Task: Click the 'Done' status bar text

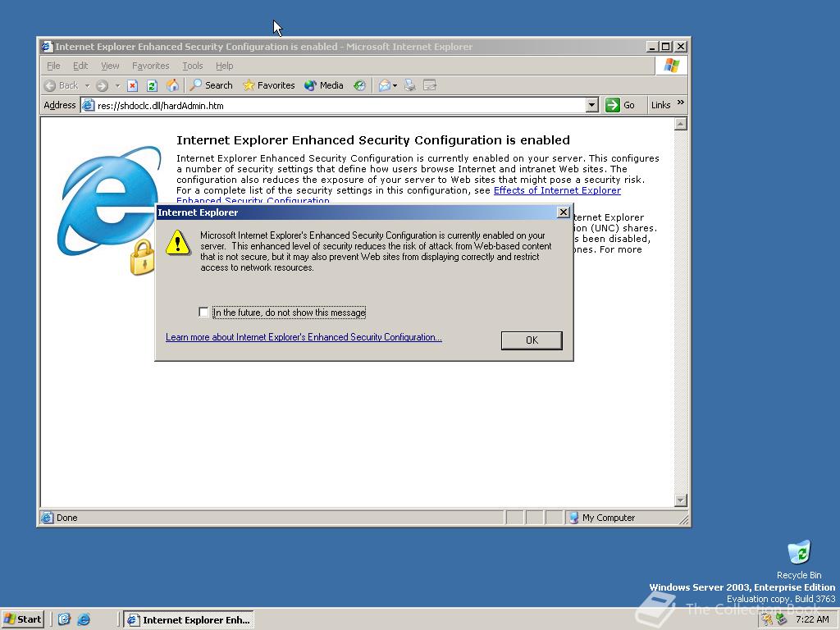Action: pos(67,518)
